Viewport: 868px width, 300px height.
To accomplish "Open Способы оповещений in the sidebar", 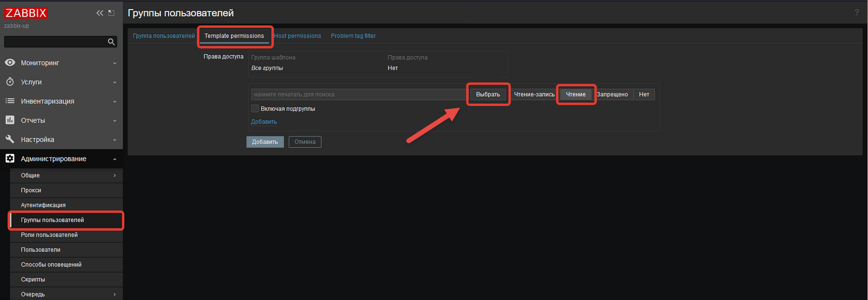I will click(66, 265).
